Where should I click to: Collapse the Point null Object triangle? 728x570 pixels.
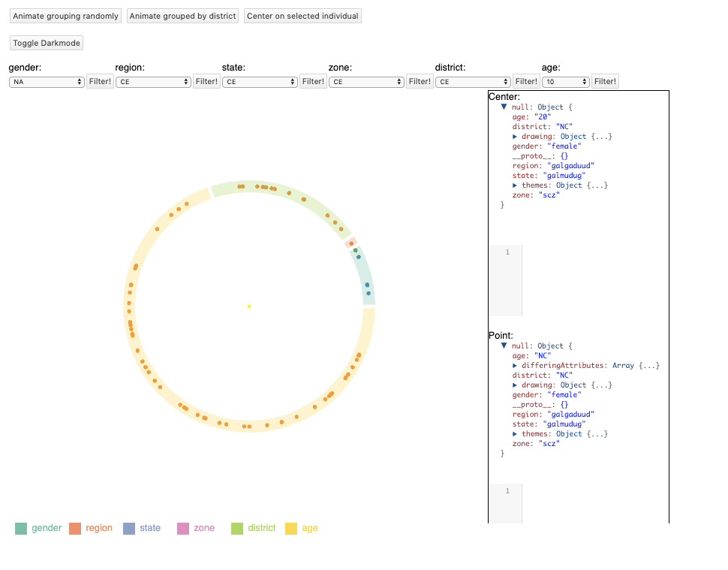504,346
